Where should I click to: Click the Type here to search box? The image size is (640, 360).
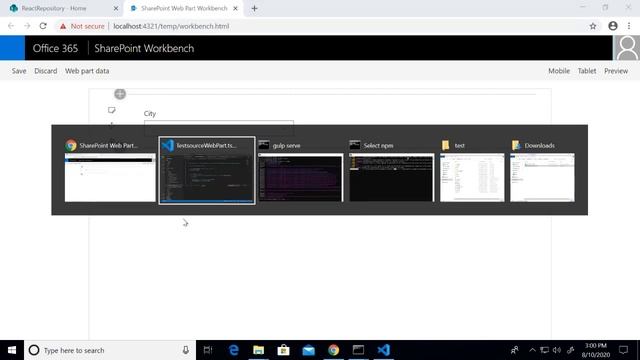coord(110,350)
